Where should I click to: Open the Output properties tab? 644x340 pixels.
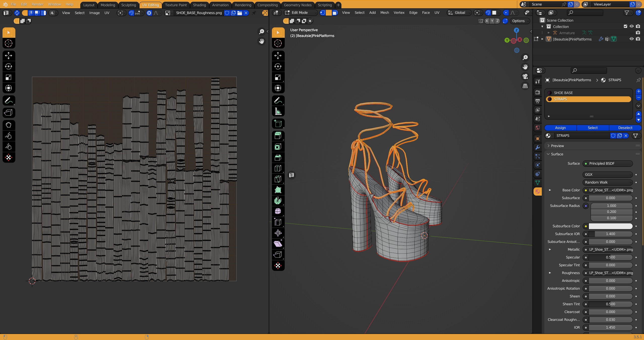[x=538, y=101]
